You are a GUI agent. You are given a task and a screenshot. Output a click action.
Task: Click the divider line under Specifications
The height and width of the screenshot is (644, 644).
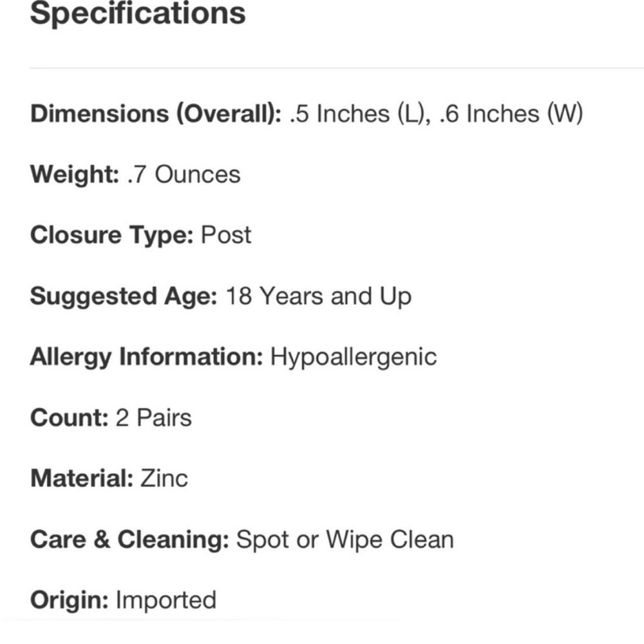337,68
